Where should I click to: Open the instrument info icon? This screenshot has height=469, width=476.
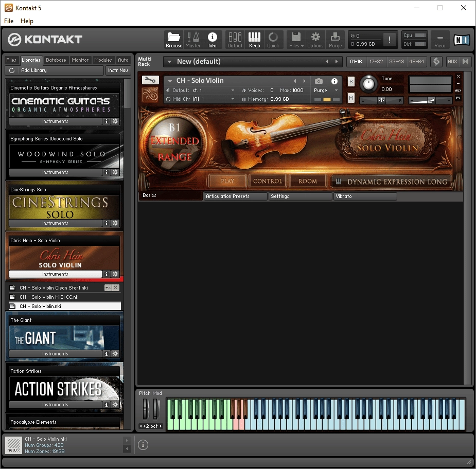pyautogui.click(x=334, y=81)
